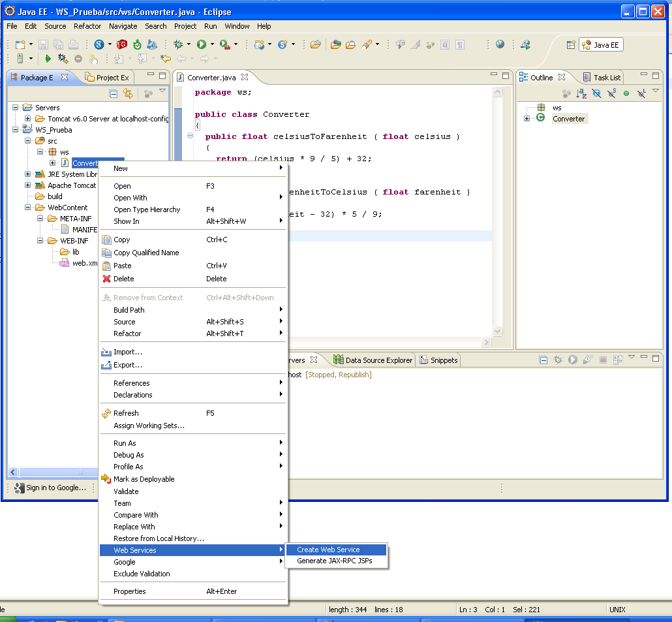Toggle Hide Fields in Outline view
Screen dimensions: 672x622
click(596, 93)
